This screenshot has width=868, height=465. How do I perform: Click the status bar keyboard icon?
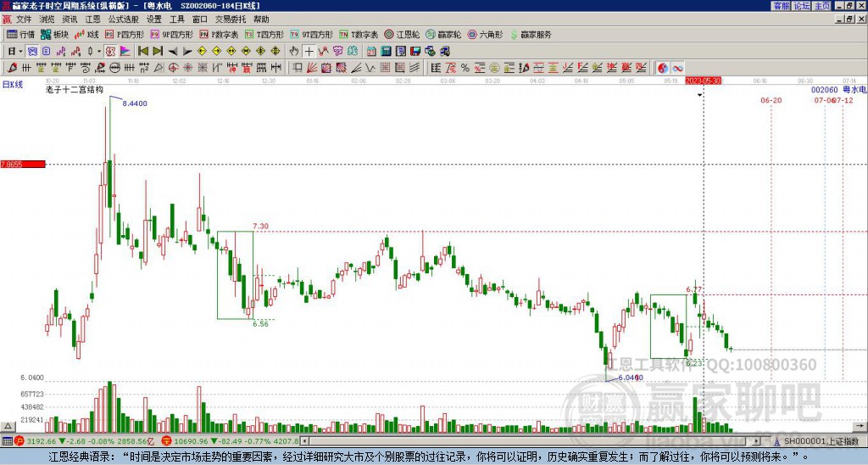pos(7,441)
